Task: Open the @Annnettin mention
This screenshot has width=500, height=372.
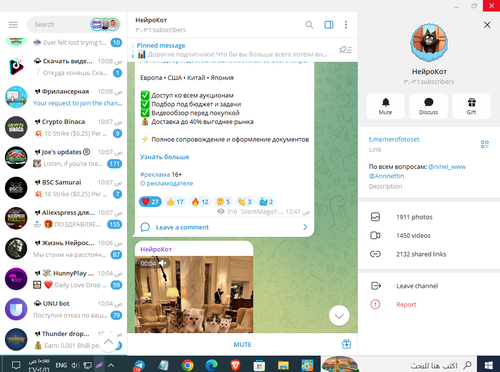Action: click(386, 176)
